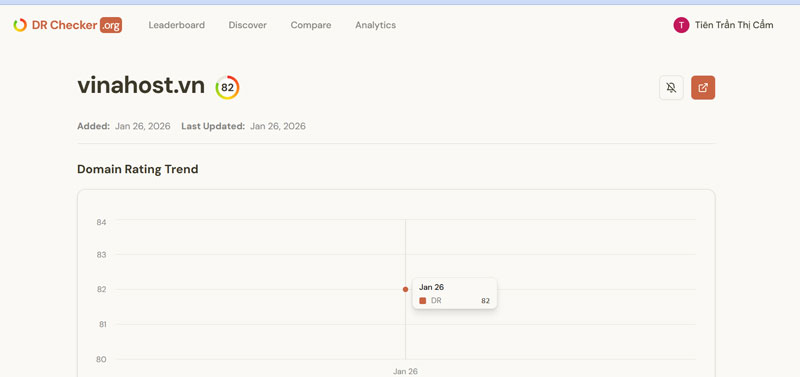Screen dimensions: 800x377
Task: Click the user avatar with letter T
Action: [681, 25]
